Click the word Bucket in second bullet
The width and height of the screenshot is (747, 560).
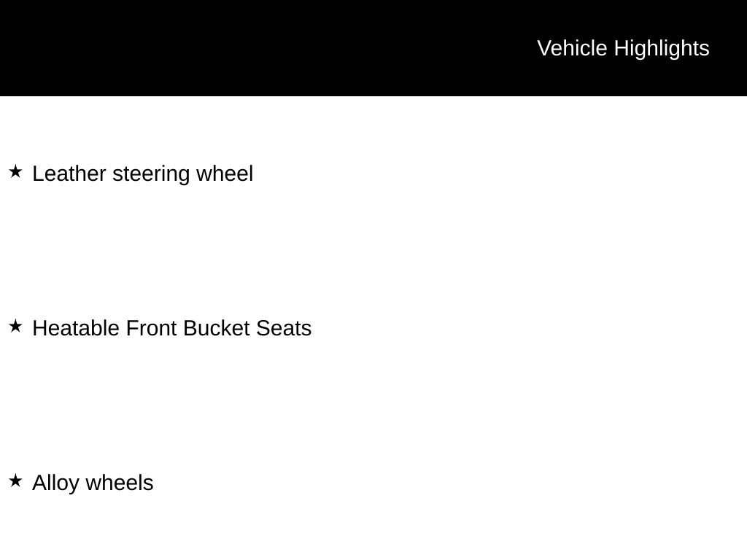coord(217,329)
